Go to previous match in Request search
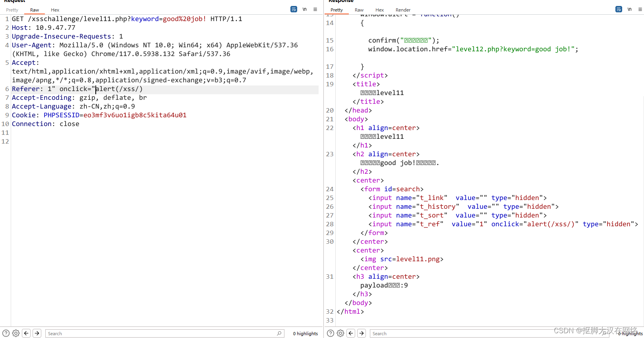 pyautogui.click(x=26, y=333)
